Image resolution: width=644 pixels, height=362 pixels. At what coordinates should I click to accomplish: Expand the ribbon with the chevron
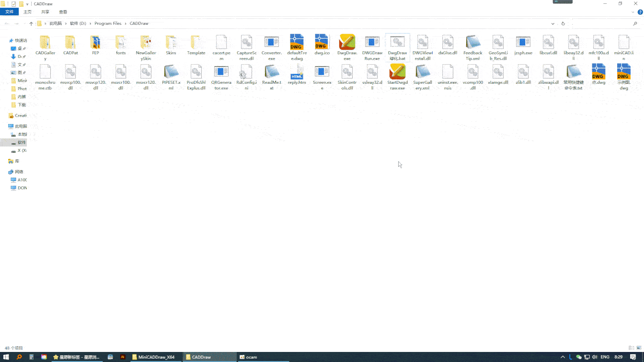(x=634, y=12)
